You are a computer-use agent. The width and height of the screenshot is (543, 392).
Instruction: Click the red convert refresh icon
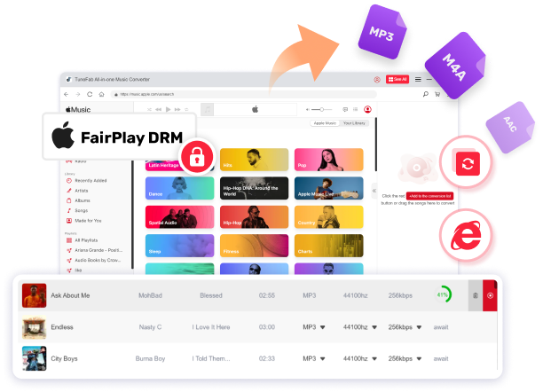(x=468, y=163)
